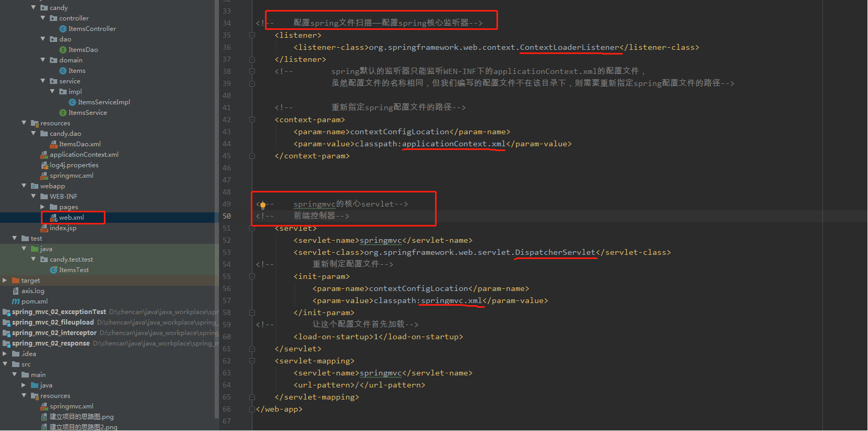Viewport: 868px width, 431px height.
Task: Click the applicationContext.xml file icon
Action: [x=44, y=155]
